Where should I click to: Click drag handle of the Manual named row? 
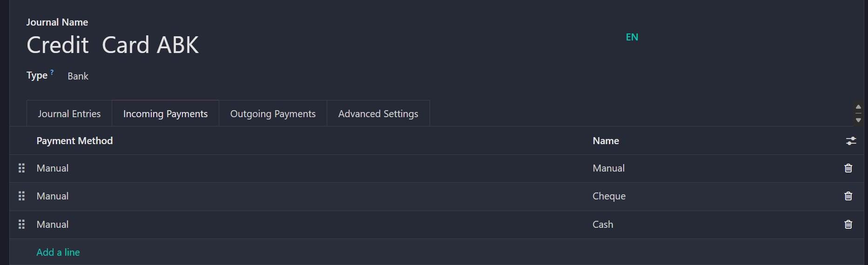coord(21,168)
